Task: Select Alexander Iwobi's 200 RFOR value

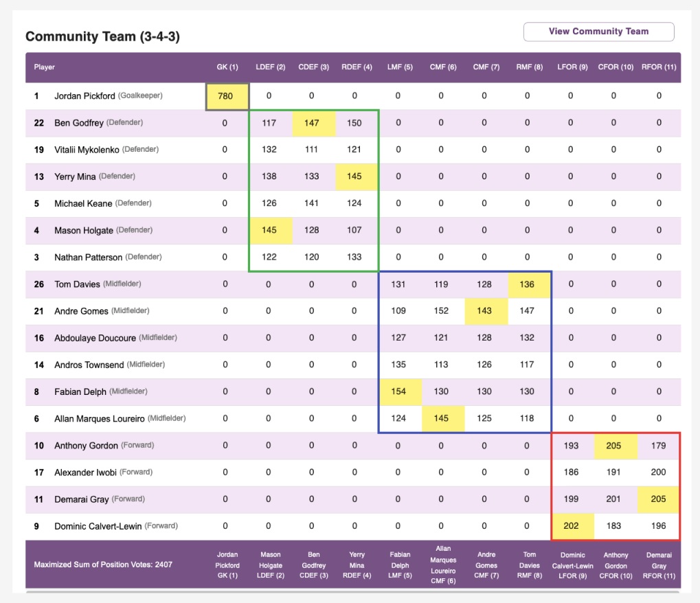Action: 659,473
